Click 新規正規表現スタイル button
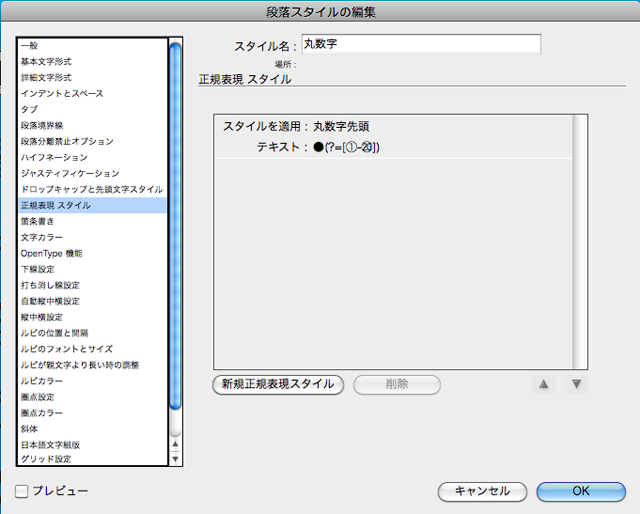Viewport: 640px width, 514px height. tap(279, 384)
